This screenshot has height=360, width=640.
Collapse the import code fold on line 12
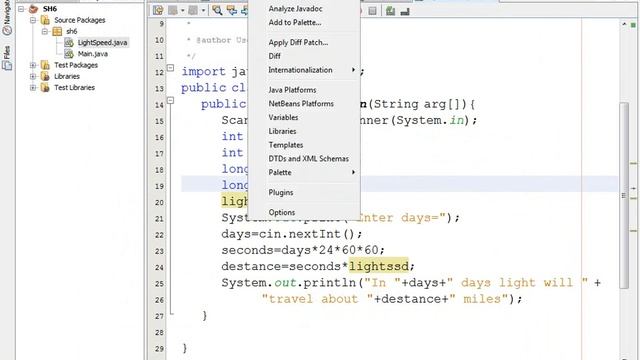pos(171,68)
